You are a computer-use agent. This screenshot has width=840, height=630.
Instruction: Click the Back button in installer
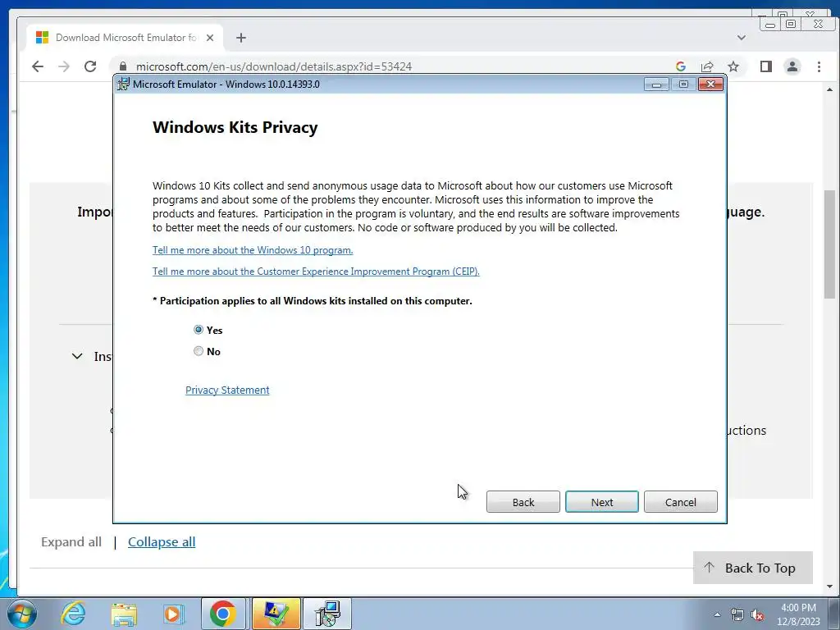(x=523, y=502)
